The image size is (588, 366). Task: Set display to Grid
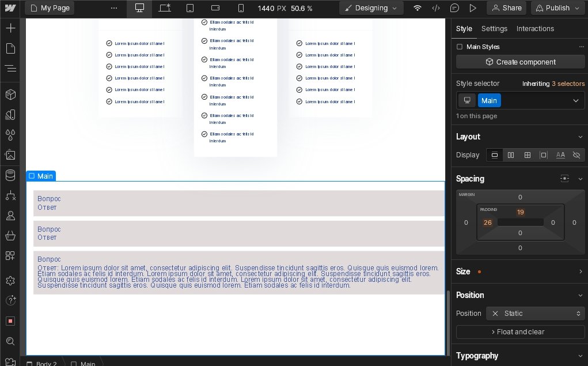(x=527, y=155)
